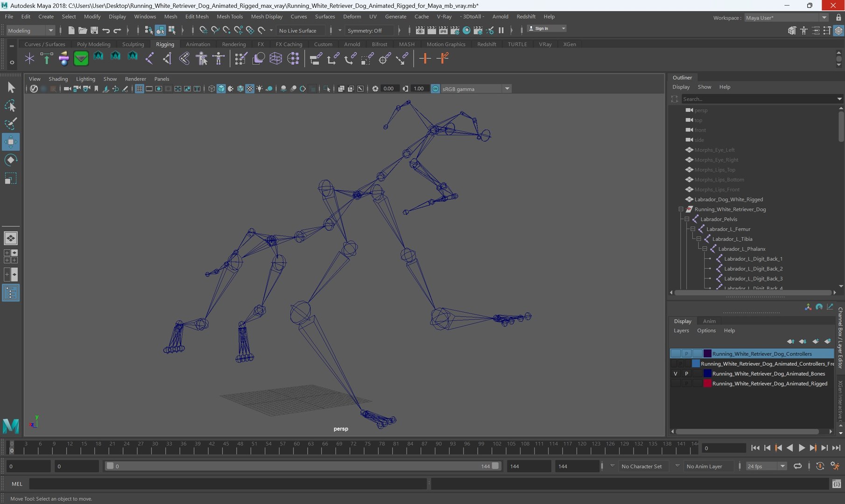The width and height of the screenshot is (845, 504).
Task: Open the Deform menu
Action: [x=352, y=16]
